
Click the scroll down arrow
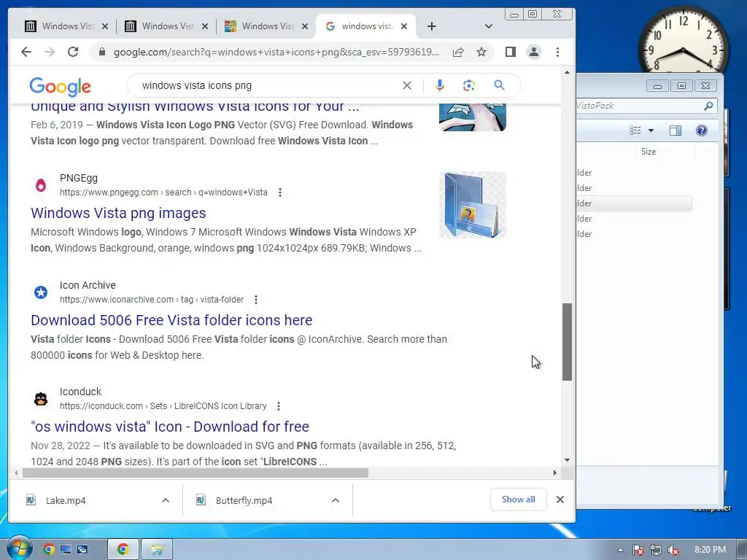pos(567,460)
